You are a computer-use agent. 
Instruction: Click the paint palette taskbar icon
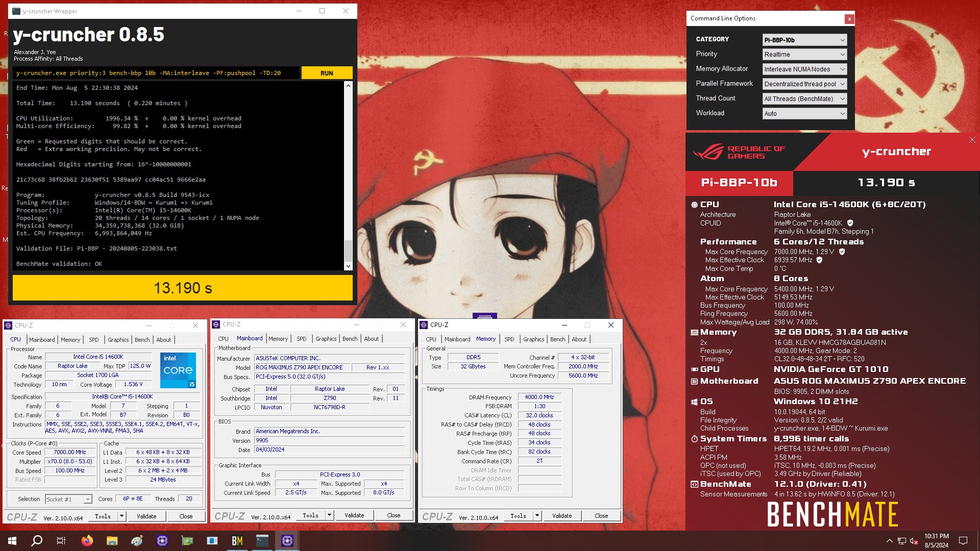click(137, 541)
